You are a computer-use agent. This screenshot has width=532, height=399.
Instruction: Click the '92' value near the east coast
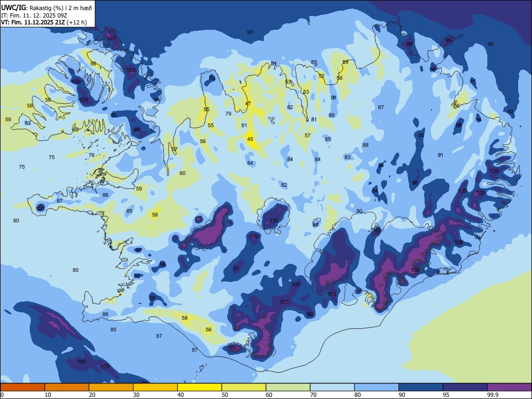coord(510,111)
